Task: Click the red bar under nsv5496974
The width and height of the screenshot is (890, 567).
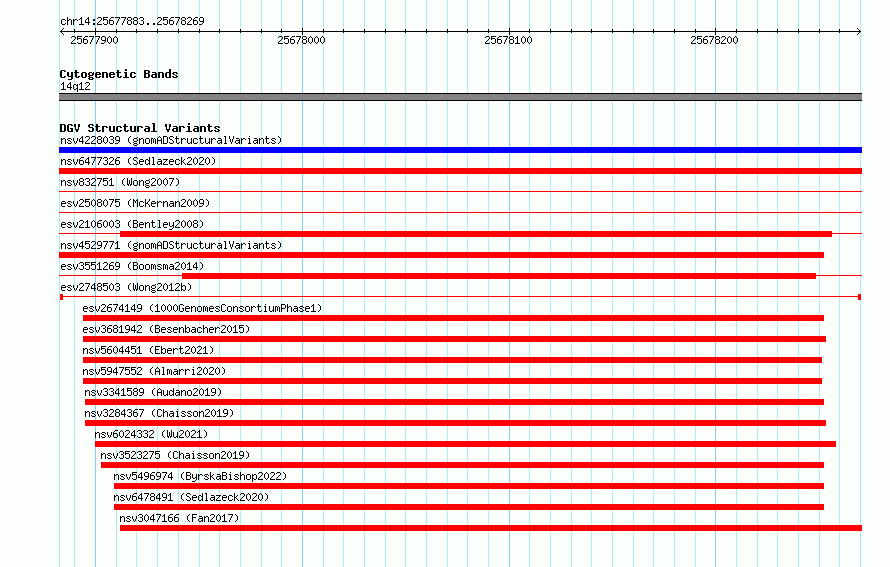Action: (x=469, y=486)
